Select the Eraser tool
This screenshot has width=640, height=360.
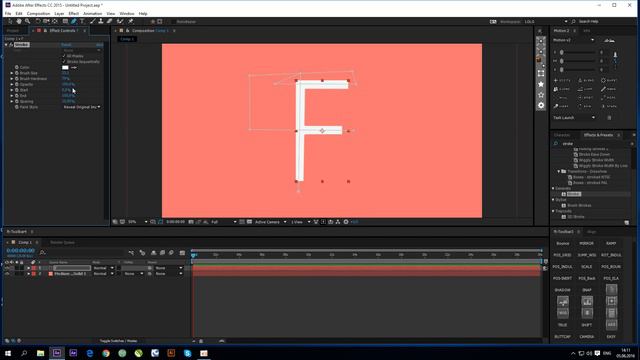pyautogui.click(x=109, y=21)
